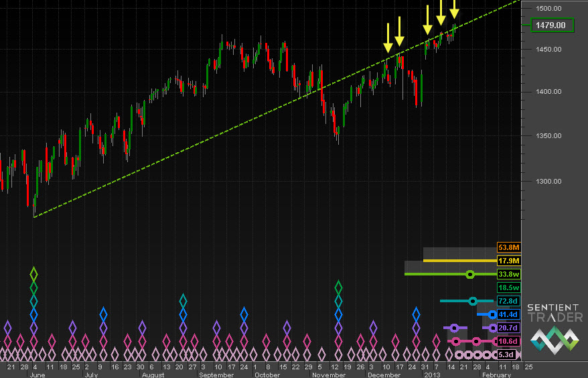Click the Sentient Trader logo
The width and height of the screenshot is (588, 378).
[555, 328]
